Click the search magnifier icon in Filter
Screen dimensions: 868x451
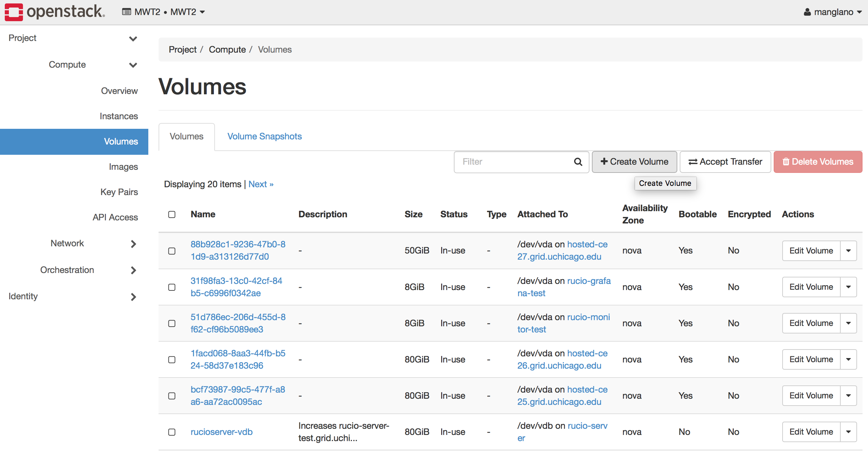click(578, 162)
